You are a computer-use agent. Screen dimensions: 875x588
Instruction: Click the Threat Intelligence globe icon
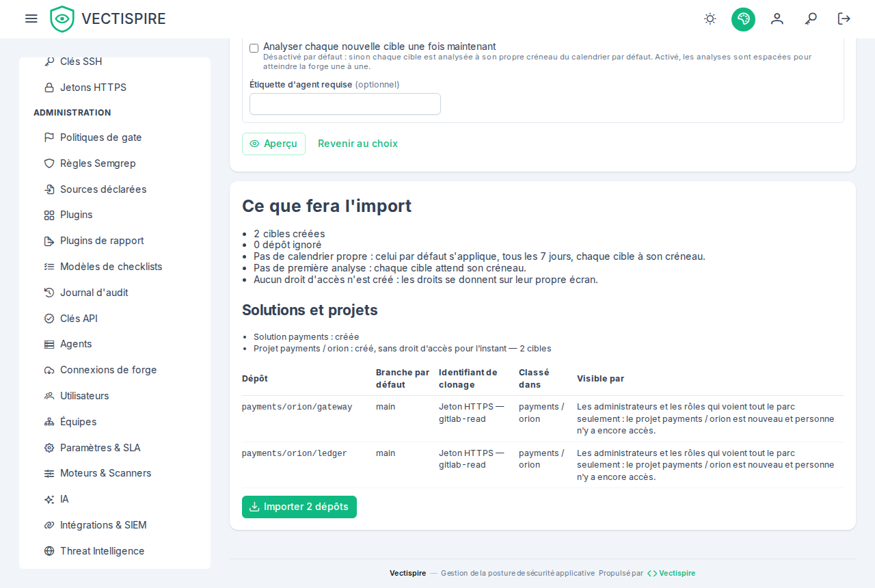click(49, 551)
